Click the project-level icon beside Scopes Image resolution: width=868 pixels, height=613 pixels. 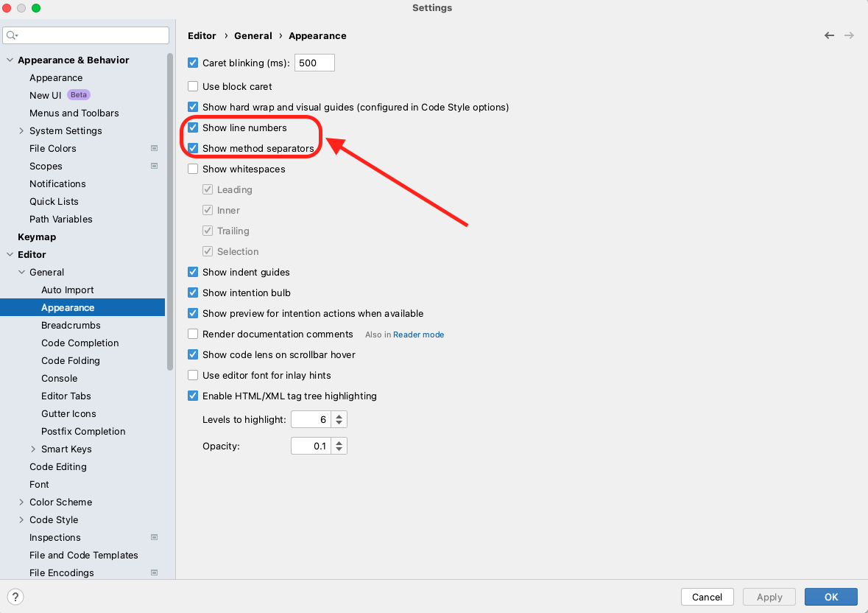pyautogui.click(x=154, y=166)
